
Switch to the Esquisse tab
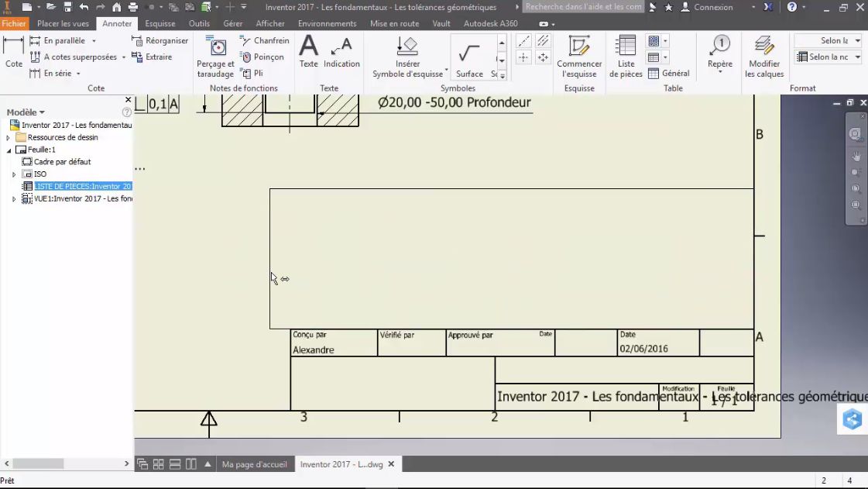[160, 23]
